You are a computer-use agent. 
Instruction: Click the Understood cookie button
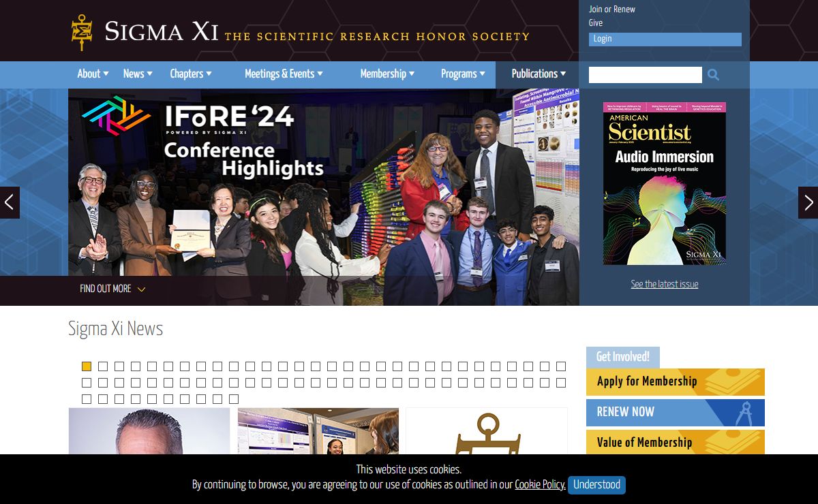[596, 485]
